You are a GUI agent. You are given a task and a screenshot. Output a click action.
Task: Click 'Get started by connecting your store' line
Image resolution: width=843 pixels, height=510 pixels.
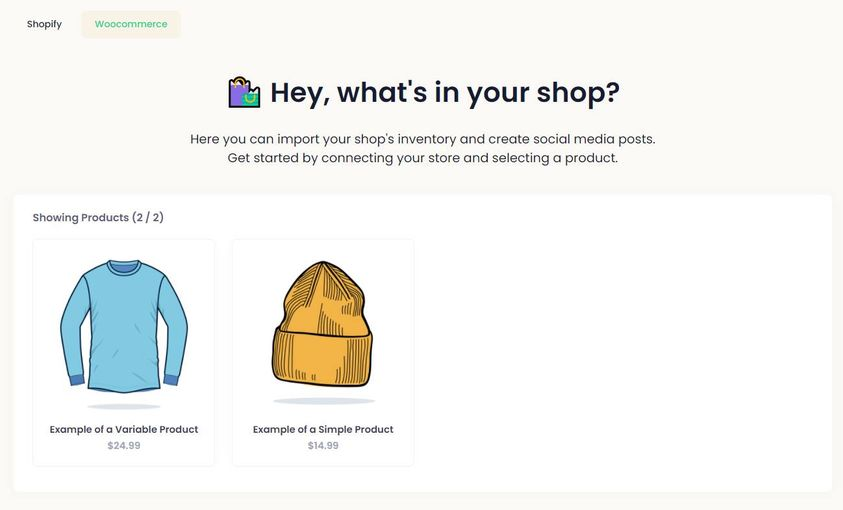click(423, 158)
